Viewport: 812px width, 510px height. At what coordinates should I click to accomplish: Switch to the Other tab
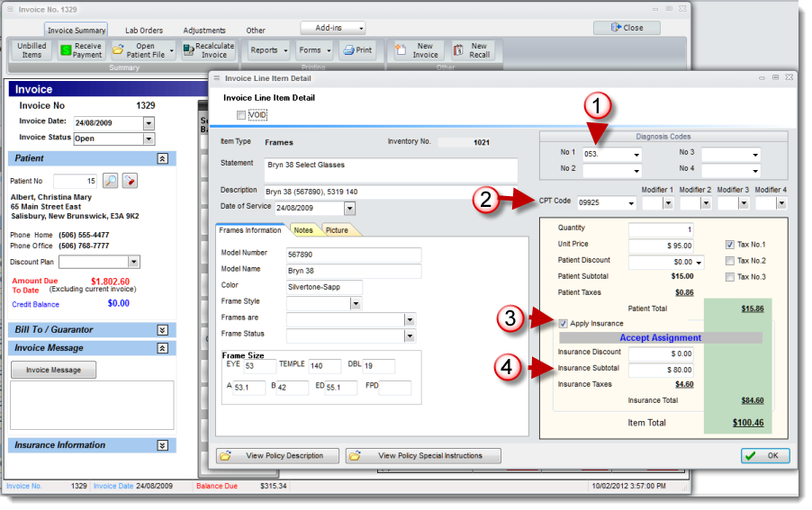(256, 31)
